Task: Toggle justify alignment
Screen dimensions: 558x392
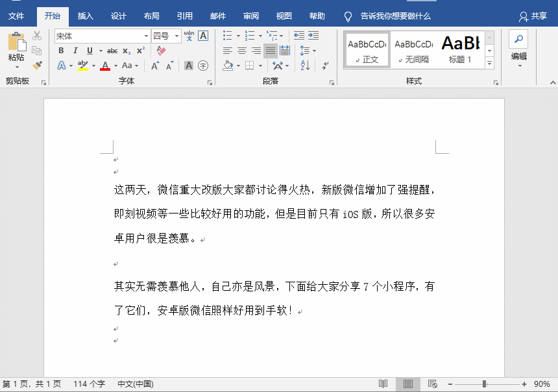Action: point(271,51)
